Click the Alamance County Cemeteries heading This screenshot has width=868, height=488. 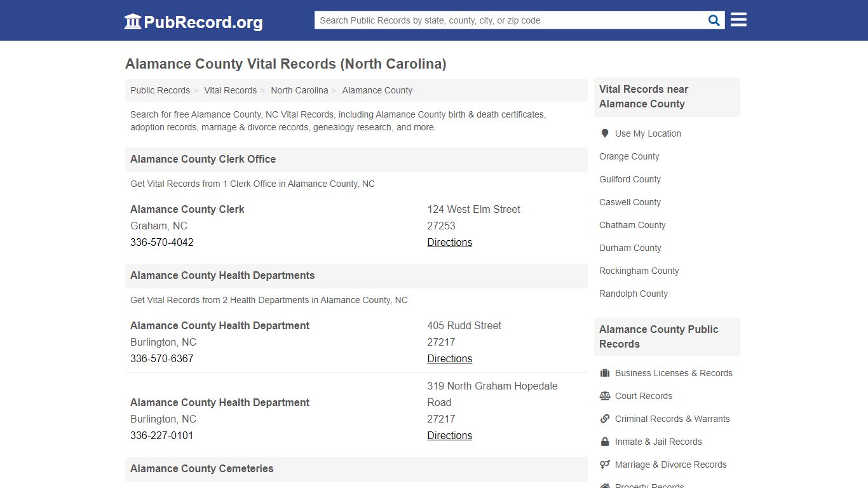pos(202,468)
